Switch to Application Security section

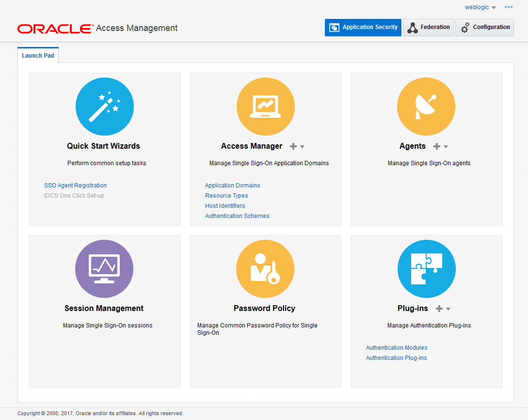point(363,27)
